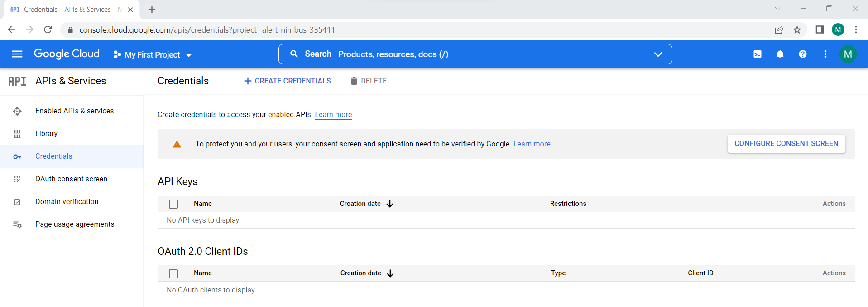Viewport: 868px width, 307px height.
Task: Open the notifications bell
Action: coord(780,54)
